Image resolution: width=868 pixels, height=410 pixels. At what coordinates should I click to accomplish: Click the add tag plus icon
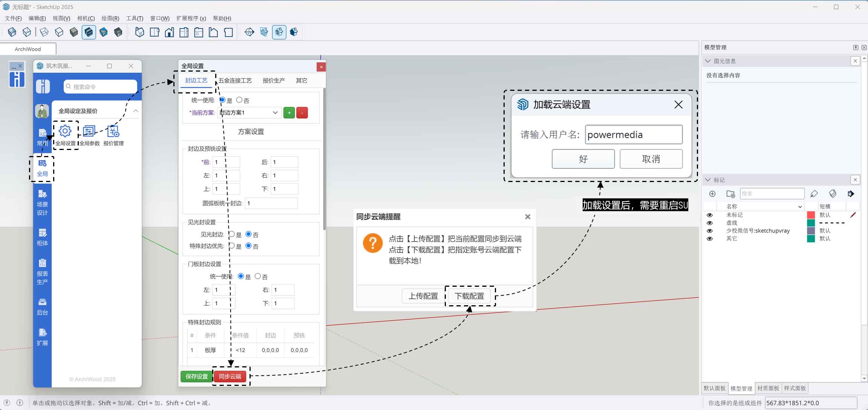coord(712,194)
